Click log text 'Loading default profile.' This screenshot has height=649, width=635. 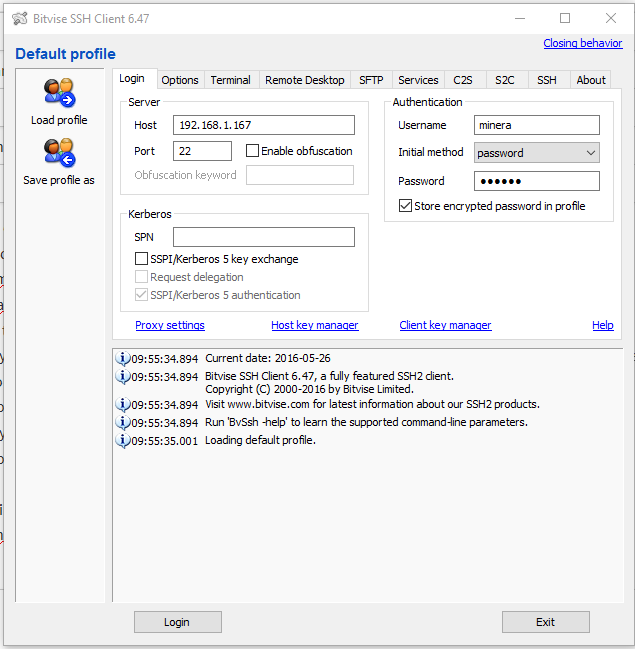(x=260, y=440)
